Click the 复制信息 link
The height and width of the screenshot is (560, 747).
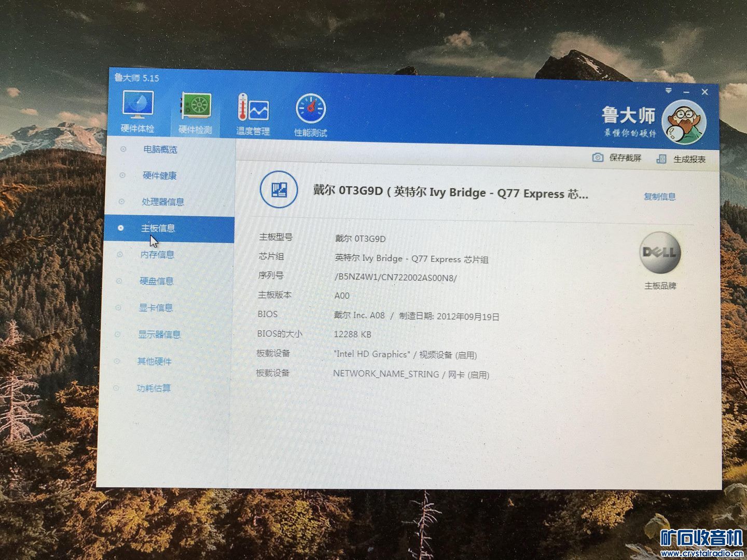point(660,197)
